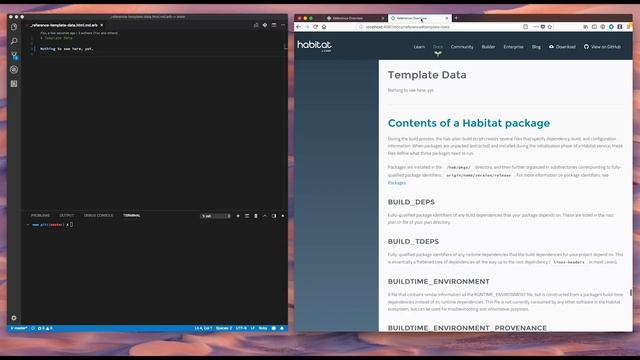Image resolution: width=640 pixels, height=360 pixels.
Task: Switch to the Output panel tab
Action: pyautogui.click(x=67, y=216)
